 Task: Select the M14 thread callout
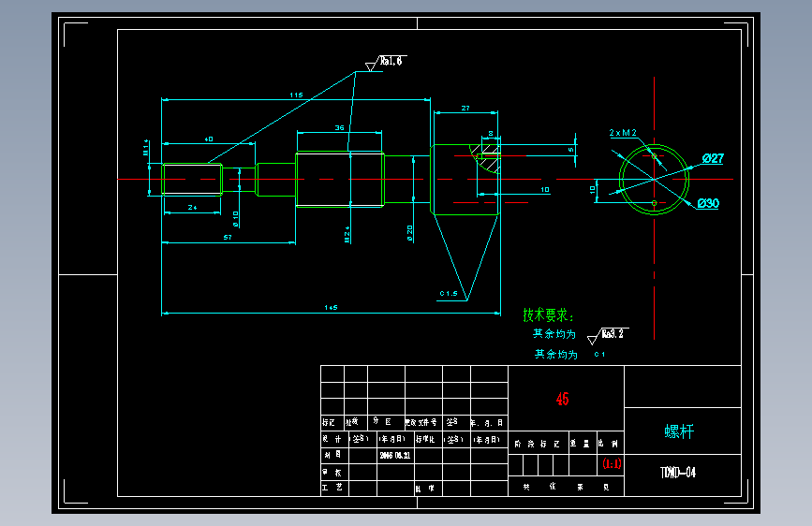pyautogui.click(x=146, y=147)
